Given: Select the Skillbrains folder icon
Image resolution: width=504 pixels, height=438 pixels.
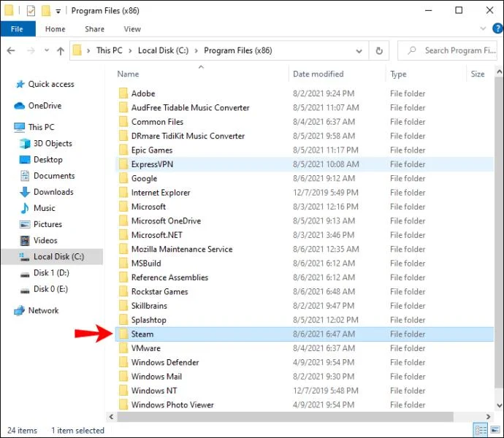Looking at the screenshot, I should tap(123, 305).
